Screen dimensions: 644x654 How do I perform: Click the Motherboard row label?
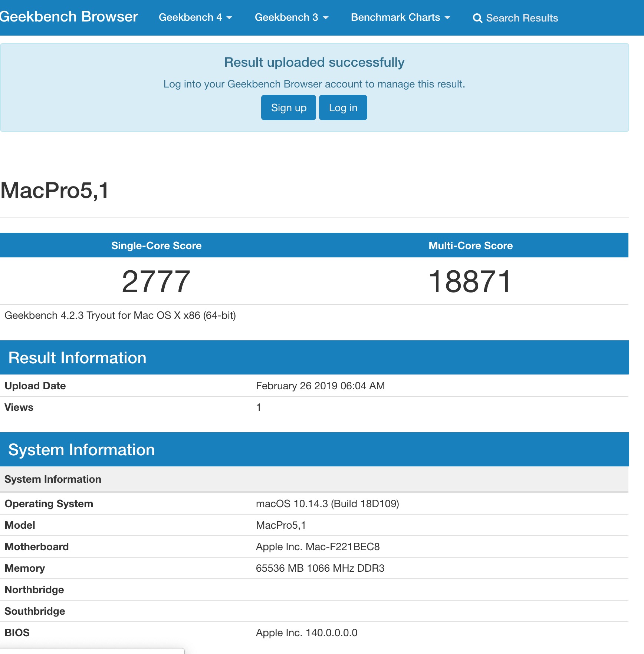point(37,547)
